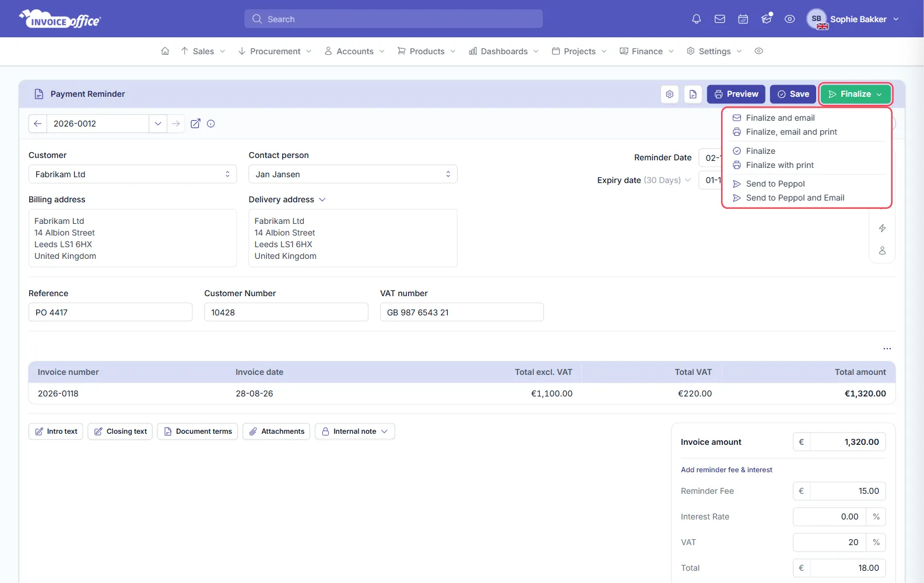924x583 pixels.
Task: Click the VAT number field
Action: pos(462,312)
